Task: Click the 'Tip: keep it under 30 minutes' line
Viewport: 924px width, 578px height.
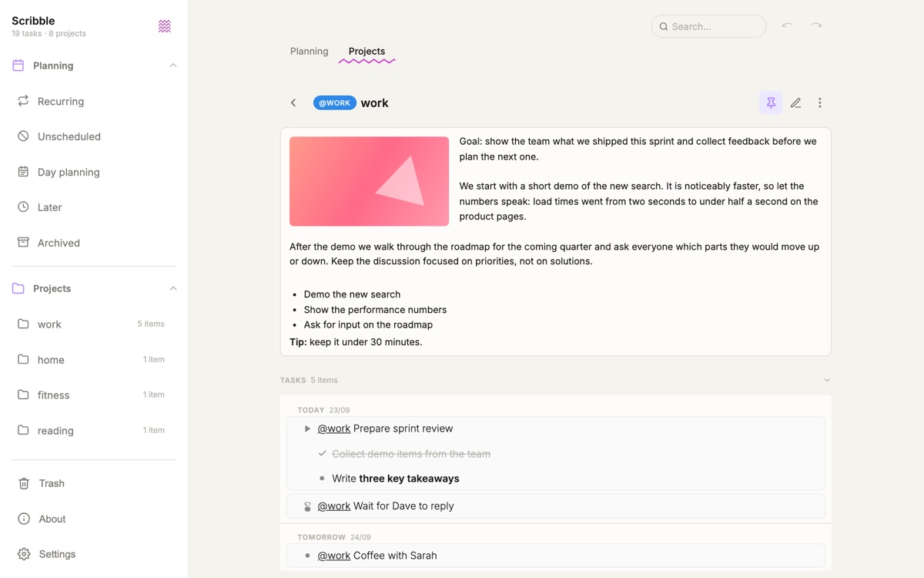Action: (356, 342)
